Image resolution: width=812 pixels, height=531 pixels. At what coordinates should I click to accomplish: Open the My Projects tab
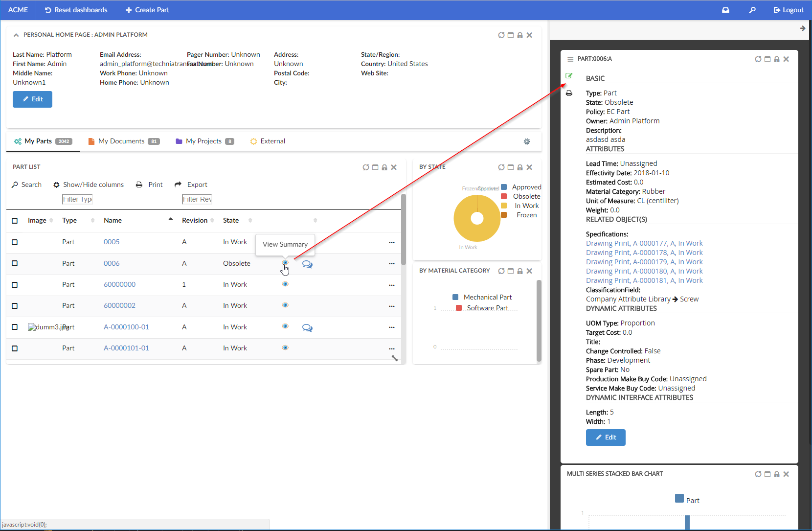pyautogui.click(x=204, y=141)
